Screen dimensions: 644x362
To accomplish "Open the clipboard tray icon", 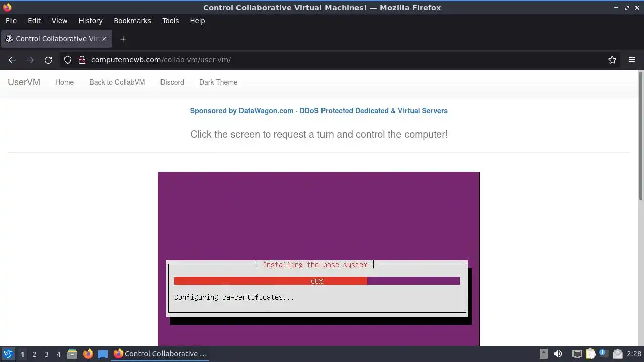I will pos(591,354).
